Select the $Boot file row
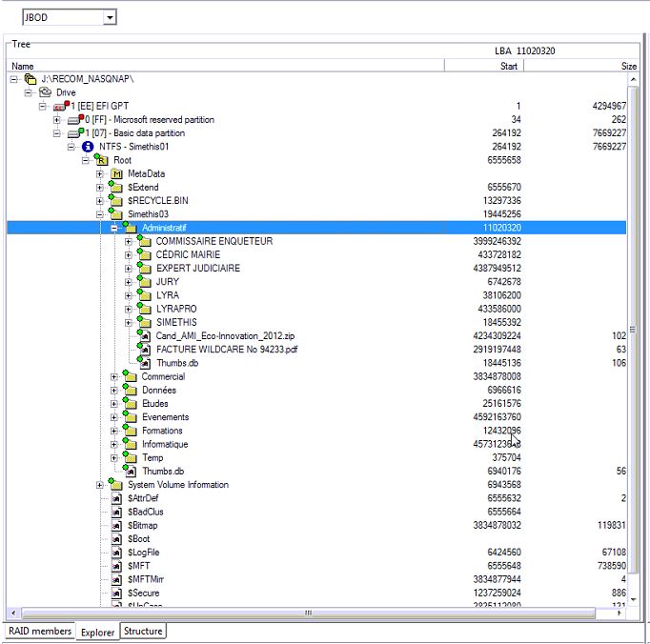This screenshot has width=650, height=644. [x=316, y=539]
